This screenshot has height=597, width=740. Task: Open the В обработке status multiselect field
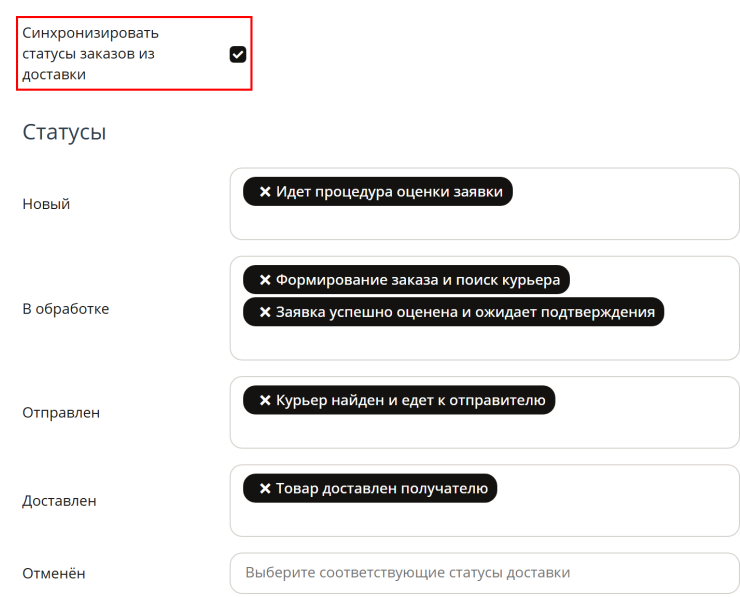pyautogui.click(x=484, y=308)
